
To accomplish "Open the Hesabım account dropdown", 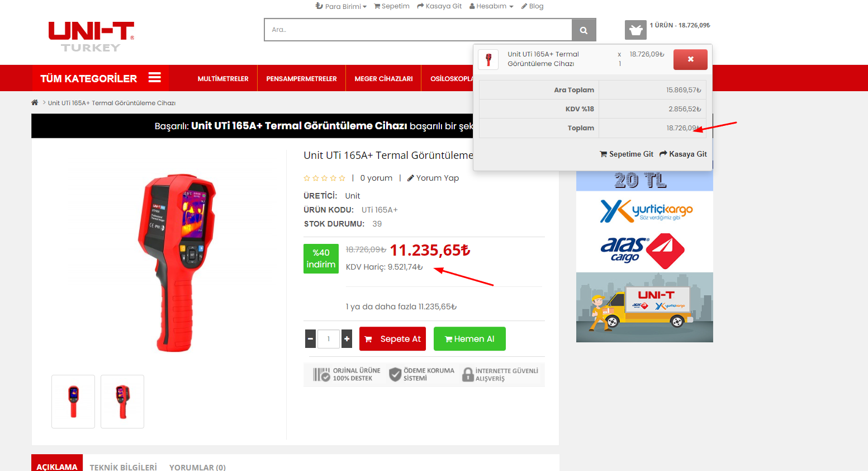I will pyautogui.click(x=491, y=6).
